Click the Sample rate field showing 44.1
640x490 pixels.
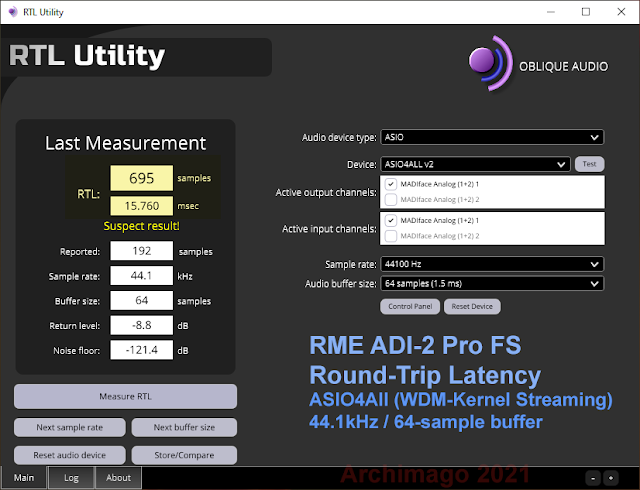[x=142, y=276]
